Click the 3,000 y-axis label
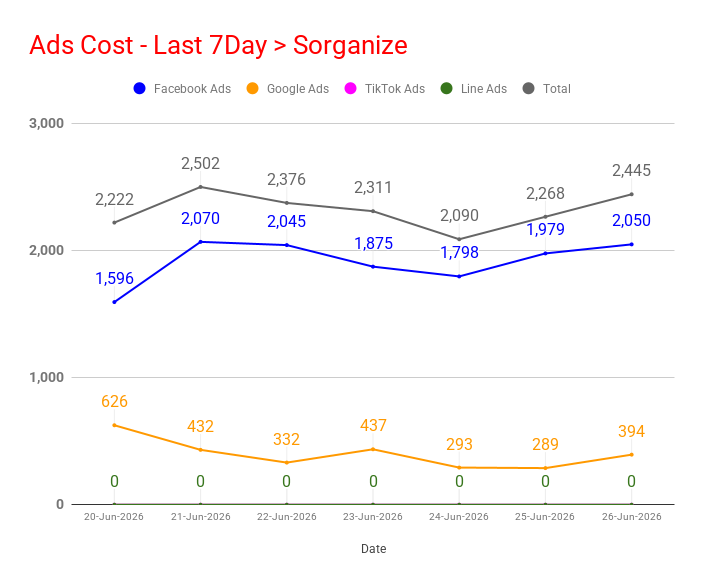 pyautogui.click(x=46, y=123)
